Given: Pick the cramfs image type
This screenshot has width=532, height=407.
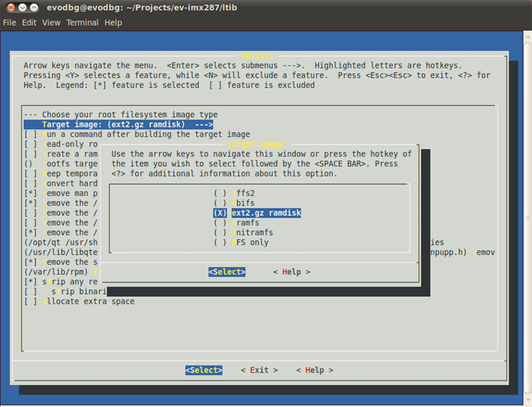Looking at the screenshot, I should (x=245, y=223).
